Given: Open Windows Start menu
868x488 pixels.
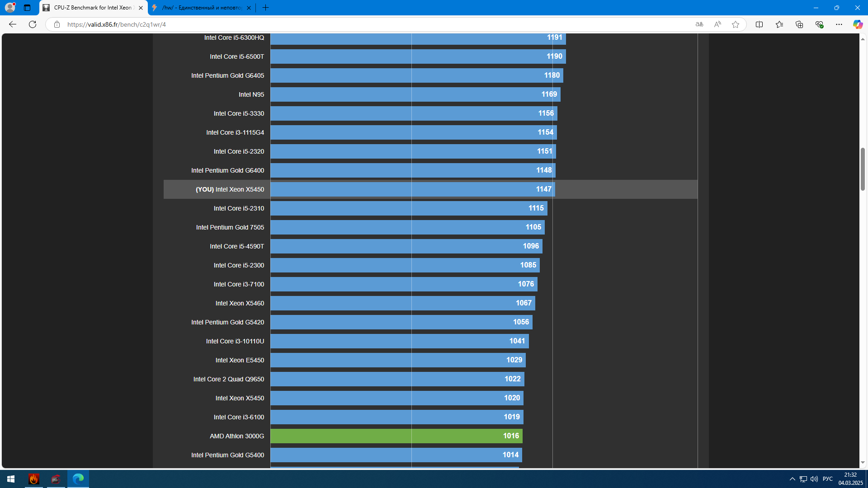Looking at the screenshot, I should pyautogui.click(x=11, y=479).
